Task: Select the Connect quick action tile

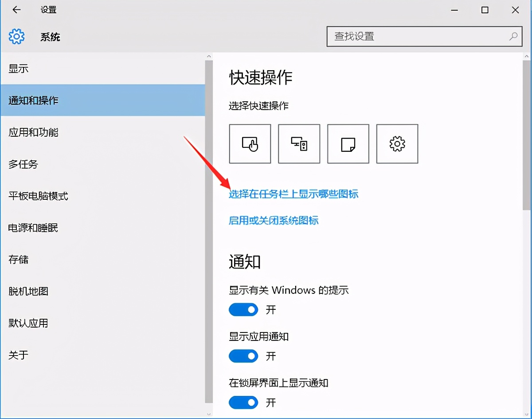Action: pos(299,143)
